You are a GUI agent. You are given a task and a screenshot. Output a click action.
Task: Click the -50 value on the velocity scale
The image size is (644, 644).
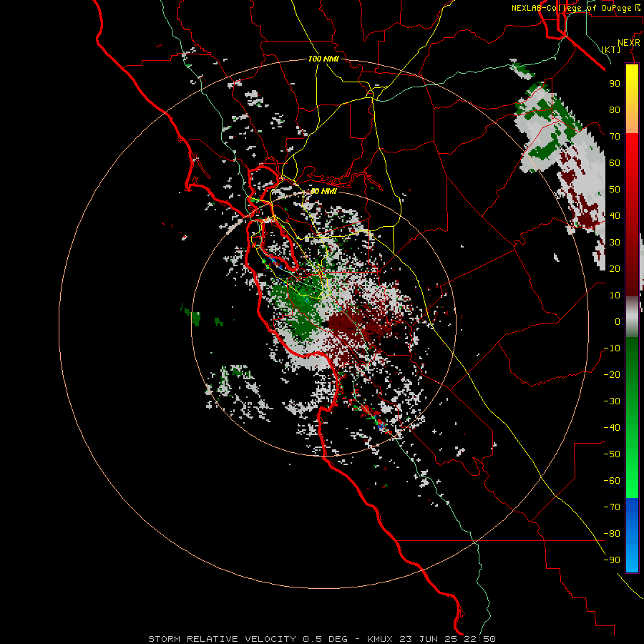(612, 454)
